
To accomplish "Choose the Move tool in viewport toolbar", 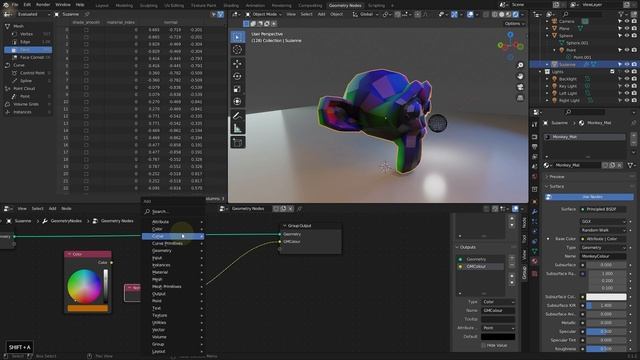I will click(x=237, y=63).
